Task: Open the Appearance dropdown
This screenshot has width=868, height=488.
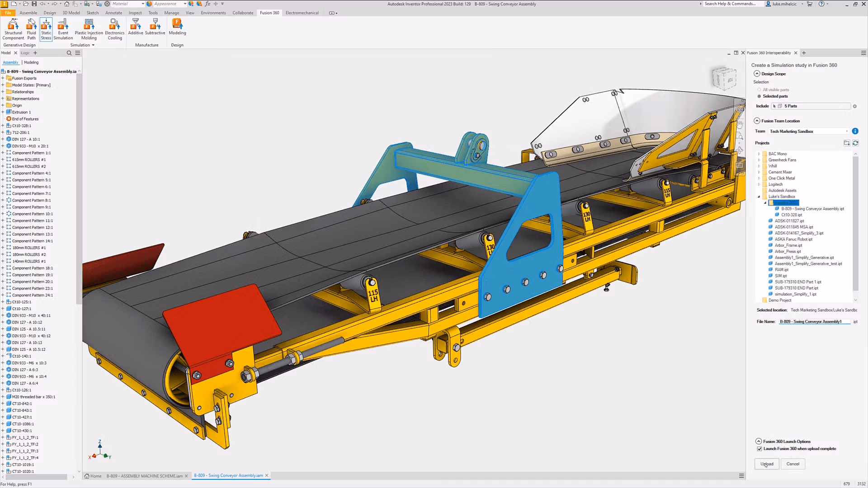Action: tap(185, 4)
